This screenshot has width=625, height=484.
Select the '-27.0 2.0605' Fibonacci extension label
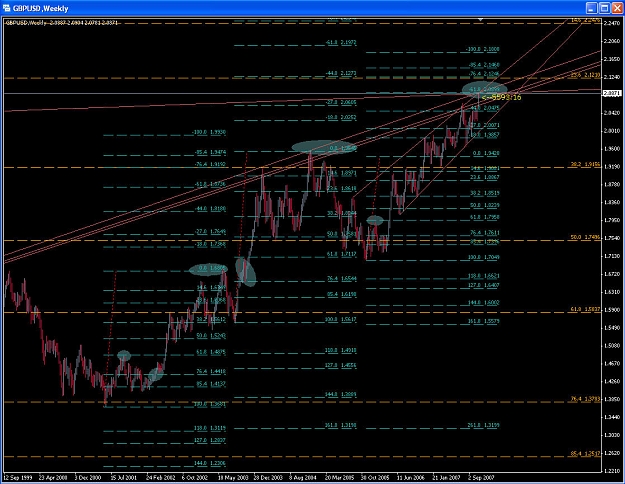coord(341,102)
